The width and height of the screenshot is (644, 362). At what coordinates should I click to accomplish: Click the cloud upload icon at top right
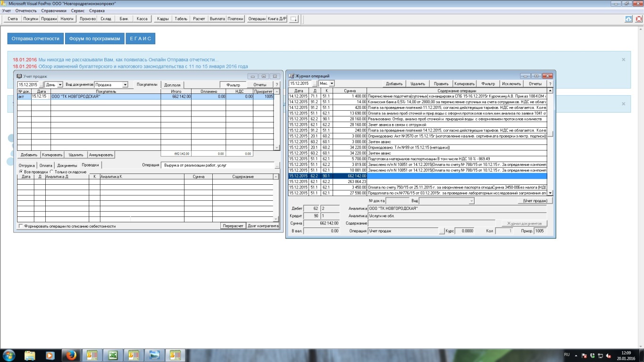click(628, 19)
